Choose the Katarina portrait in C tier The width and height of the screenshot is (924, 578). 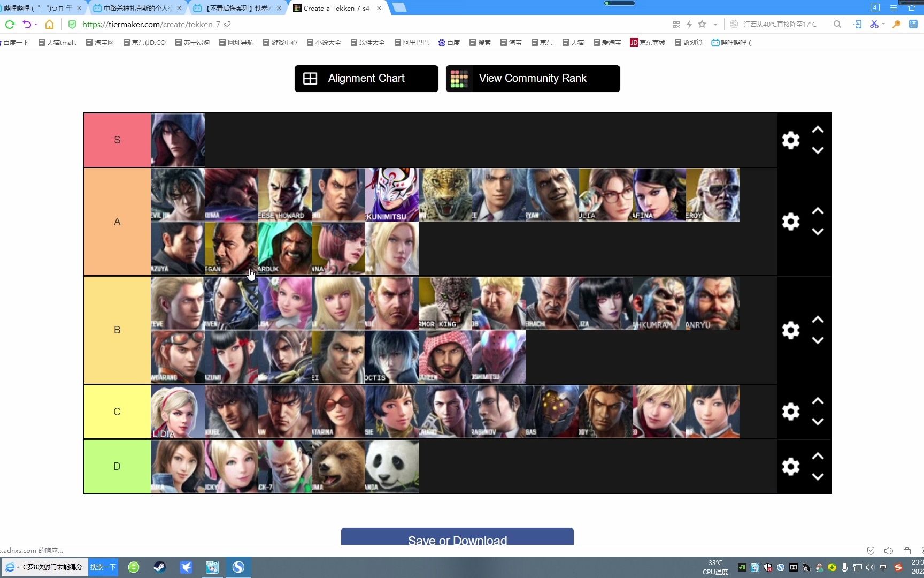338,412
